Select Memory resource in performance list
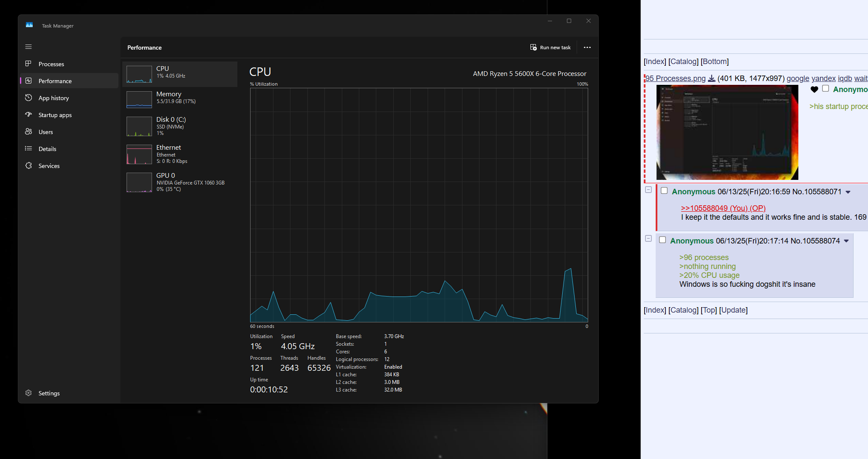868x459 pixels. tap(180, 100)
